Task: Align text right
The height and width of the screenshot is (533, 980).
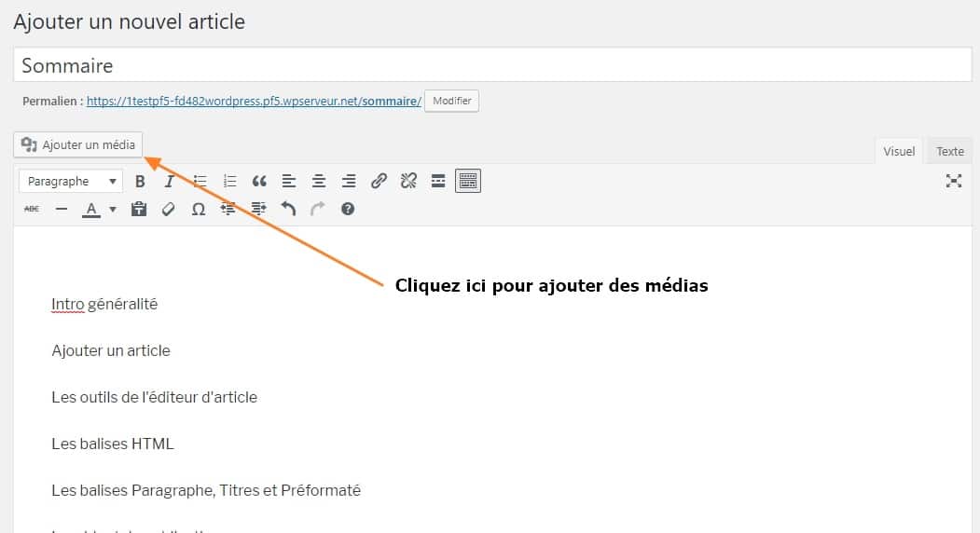Action: pyautogui.click(x=349, y=181)
